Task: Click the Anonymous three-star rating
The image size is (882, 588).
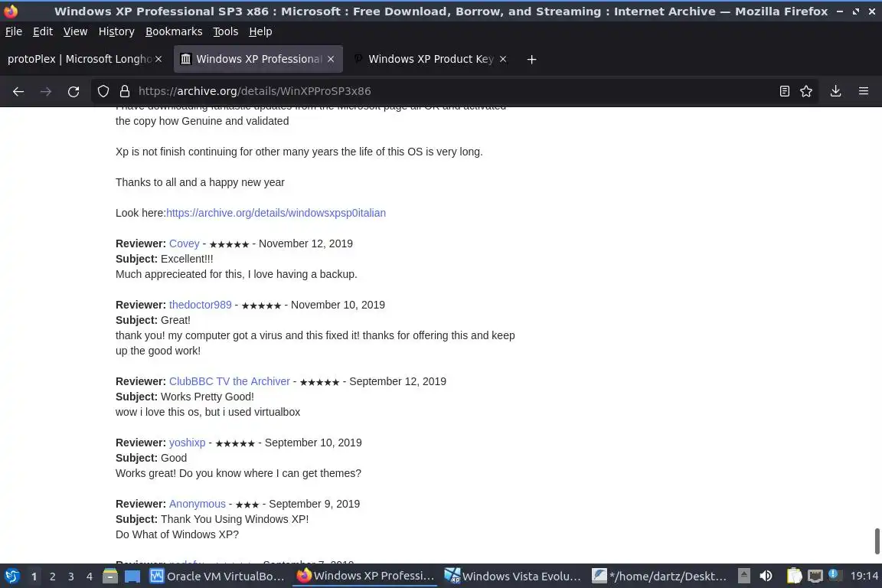Action: 247,505
